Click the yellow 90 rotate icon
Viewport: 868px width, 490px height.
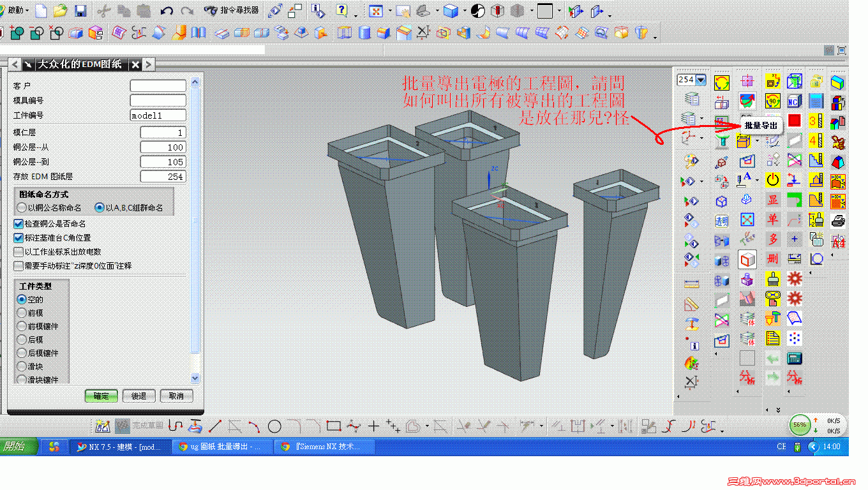773,101
